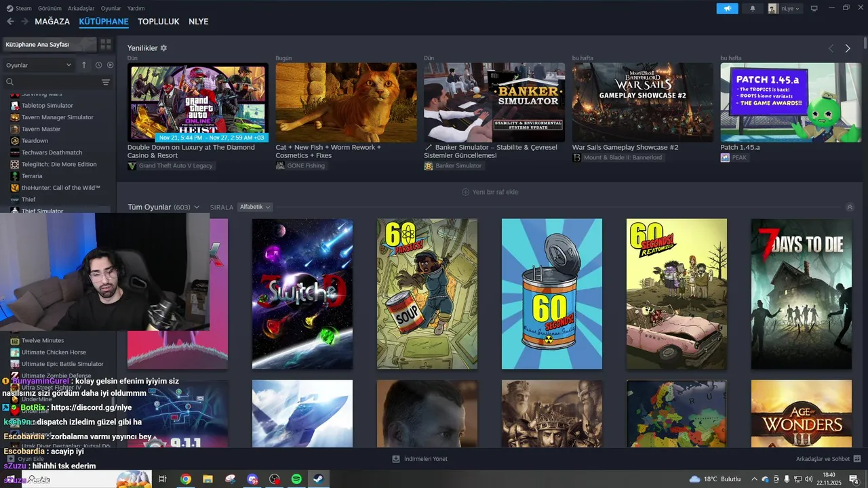Viewport: 868px width, 488px height.
Task: Open the nLye account dropdown
Action: pyautogui.click(x=791, y=9)
